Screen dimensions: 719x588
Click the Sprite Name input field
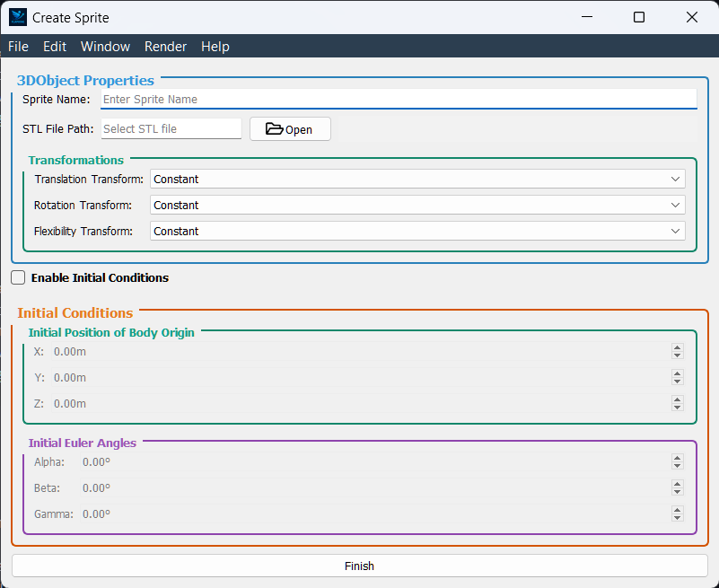[399, 99]
